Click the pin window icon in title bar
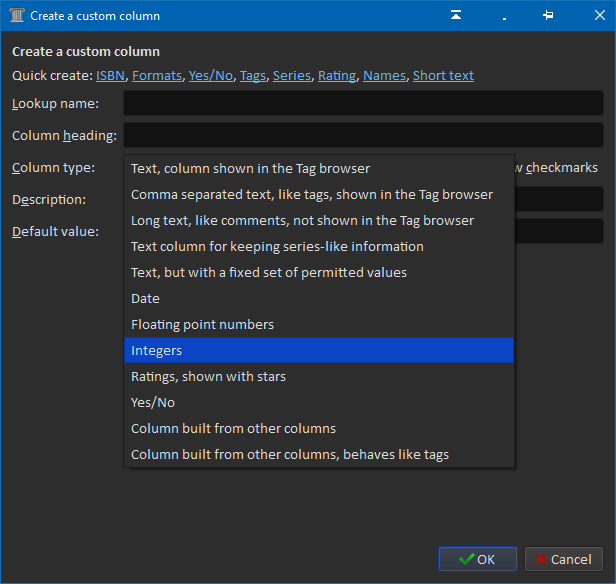This screenshot has width=616, height=584. click(548, 16)
